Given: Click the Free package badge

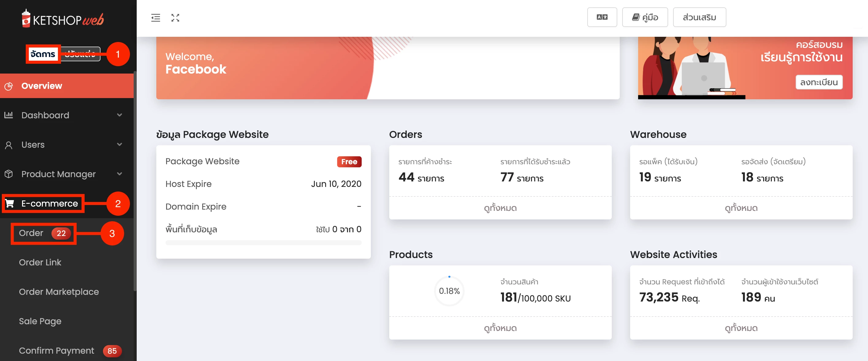Looking at the screenshot, I should click(x=349, y=161).
